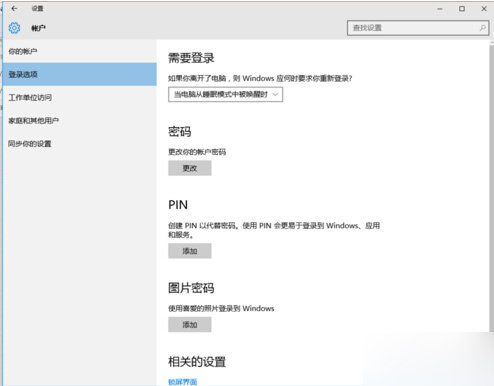The width and height of the screenshot is (494, 386).
Task: Click 添加 button under 图片密码
Action: pos(190,325)
